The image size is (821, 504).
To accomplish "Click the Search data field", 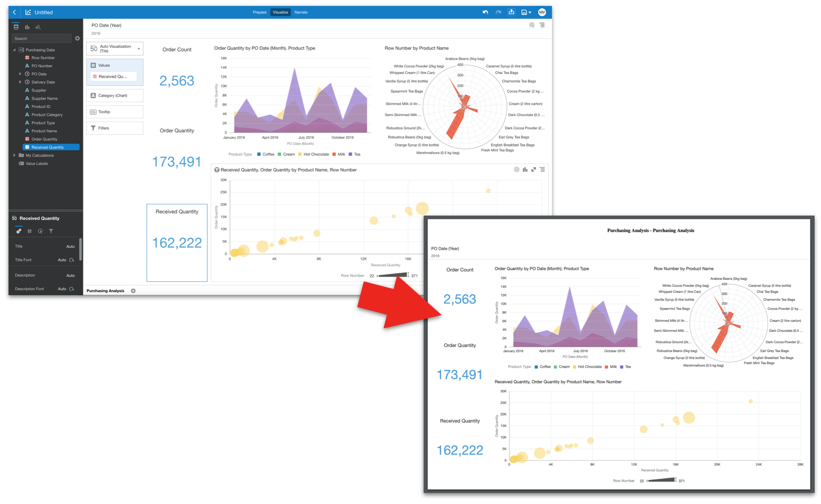I will pyautogui.click(x=42, y=39).
